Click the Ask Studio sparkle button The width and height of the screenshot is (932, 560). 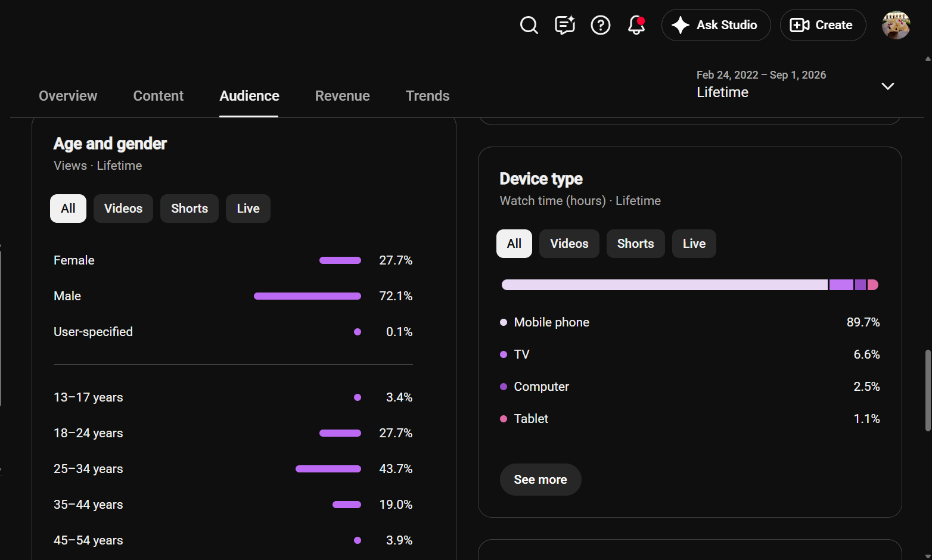point(716,25)
